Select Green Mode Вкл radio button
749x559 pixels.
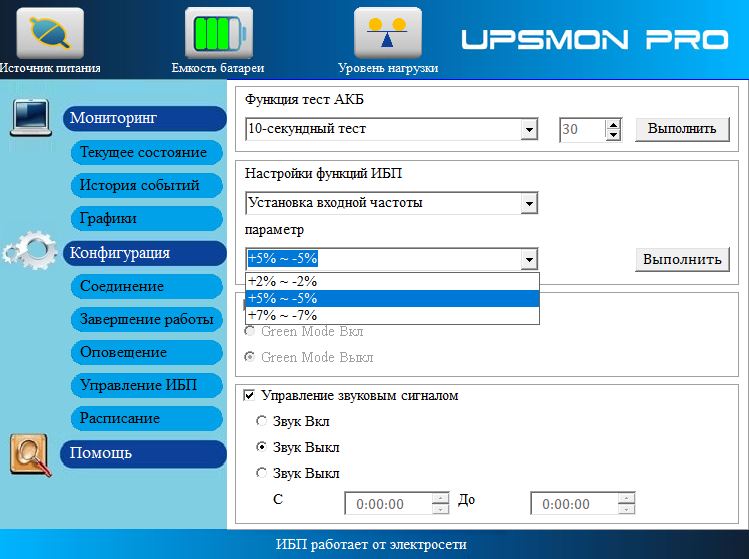coord(249,331)
